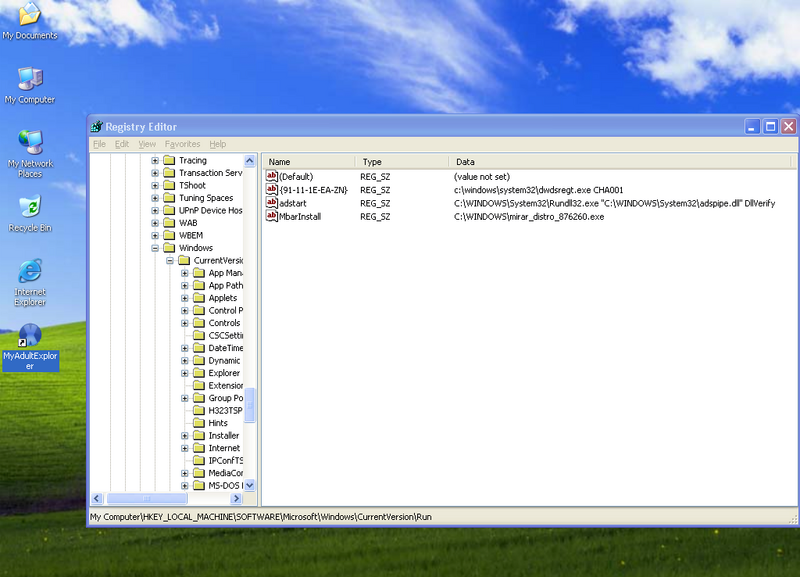Click the Tuning Spaces folder icon
Screen dimensions: 800x577
[169, 198]
